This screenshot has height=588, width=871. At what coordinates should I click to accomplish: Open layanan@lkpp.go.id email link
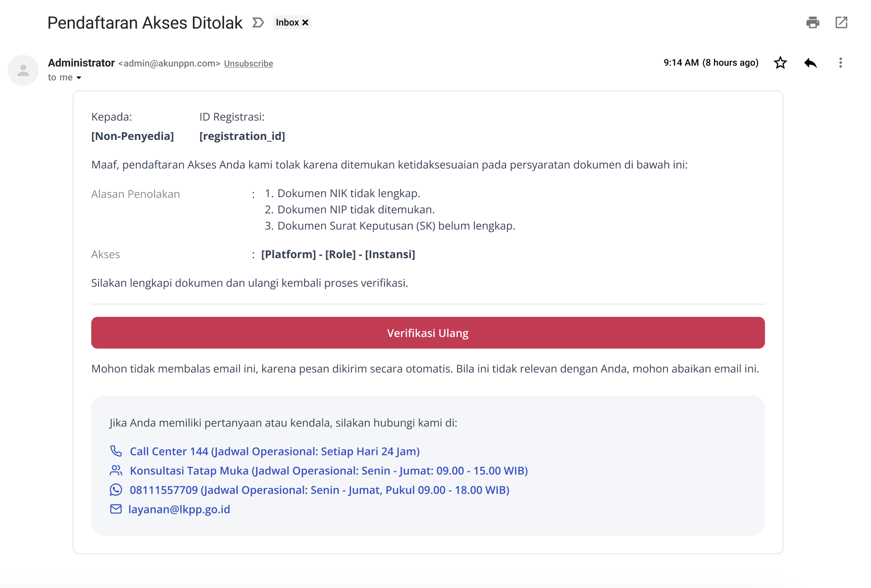pos(179,509)
